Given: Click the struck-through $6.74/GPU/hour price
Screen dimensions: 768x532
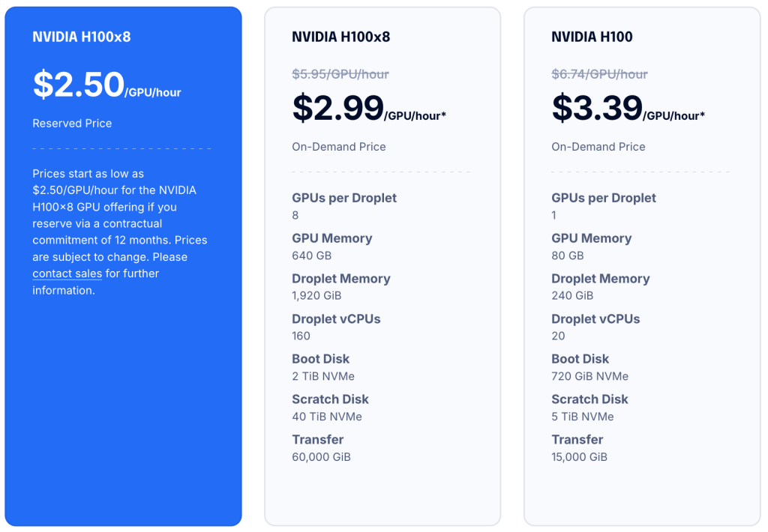Looking at the screenshot, I should tap(599, 74).
